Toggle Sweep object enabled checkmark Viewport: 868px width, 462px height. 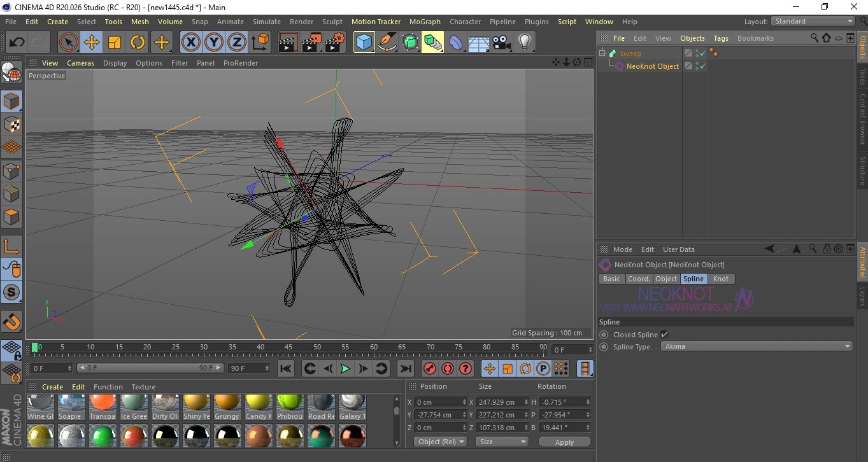703,53
